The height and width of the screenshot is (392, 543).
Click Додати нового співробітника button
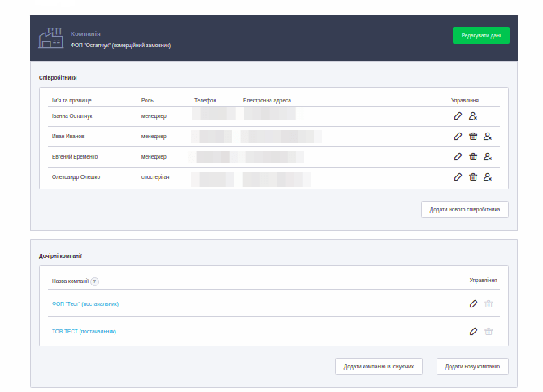tap(464, 210)
